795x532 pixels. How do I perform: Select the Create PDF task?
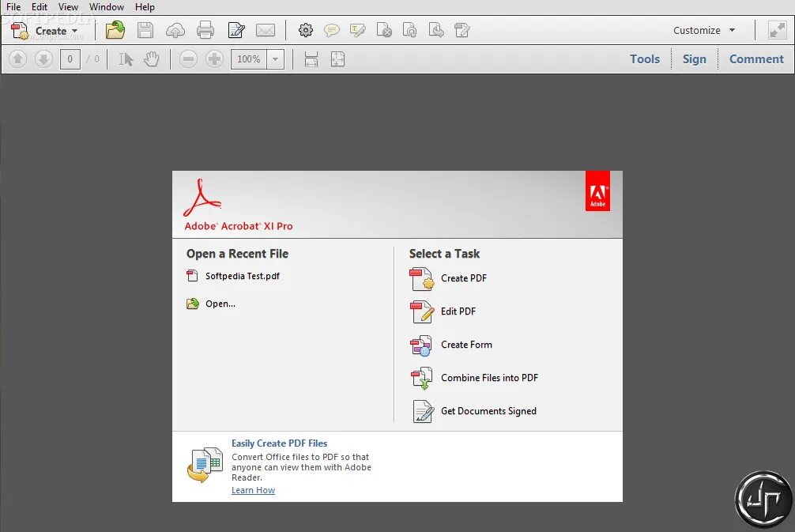tap(448, 278)
